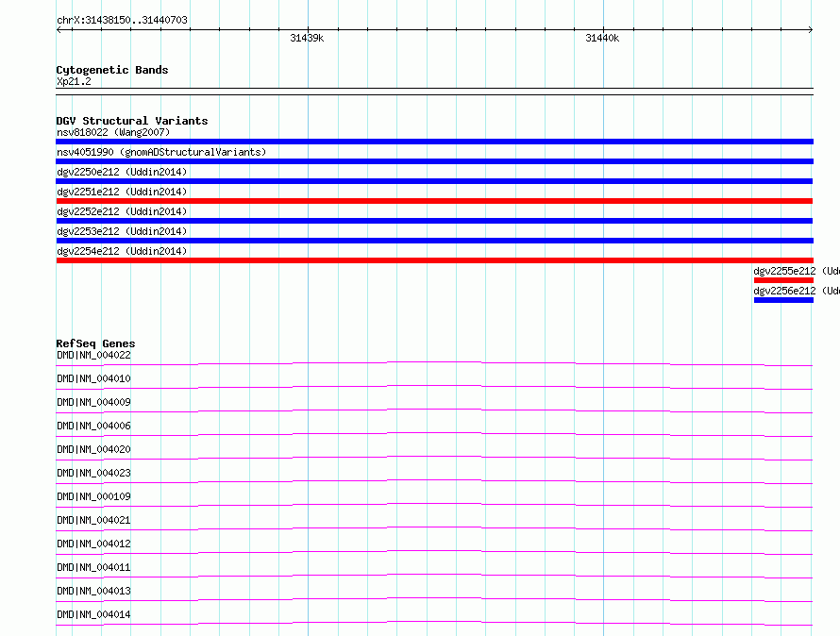Viewport: 840px width, 636px height.
Task: Open the DMD|NM_004011 transcript label
Action: click(93, 567)
